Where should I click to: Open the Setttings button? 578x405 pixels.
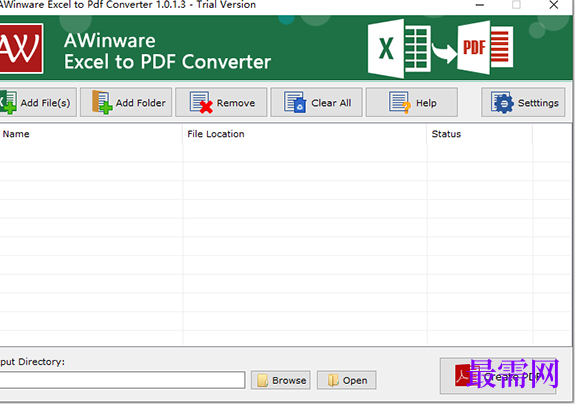point(523,102)
